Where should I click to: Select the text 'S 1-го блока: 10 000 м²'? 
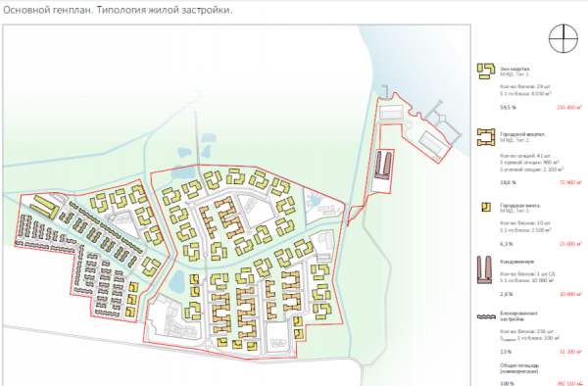coord(527,281)
